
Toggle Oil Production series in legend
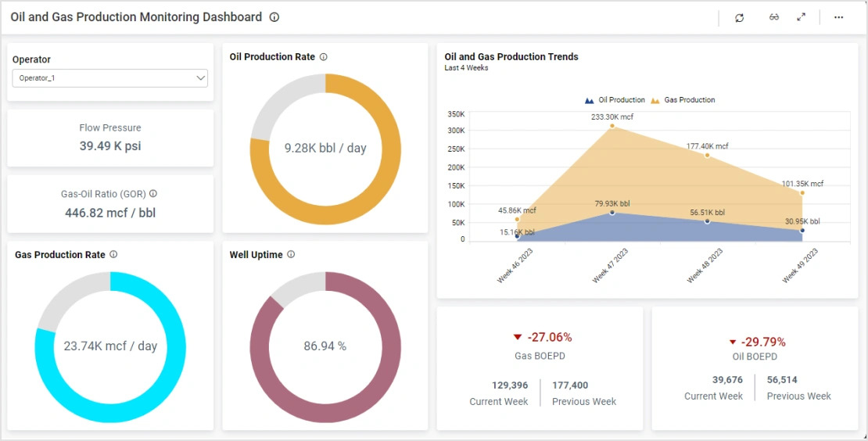(615, 100)
